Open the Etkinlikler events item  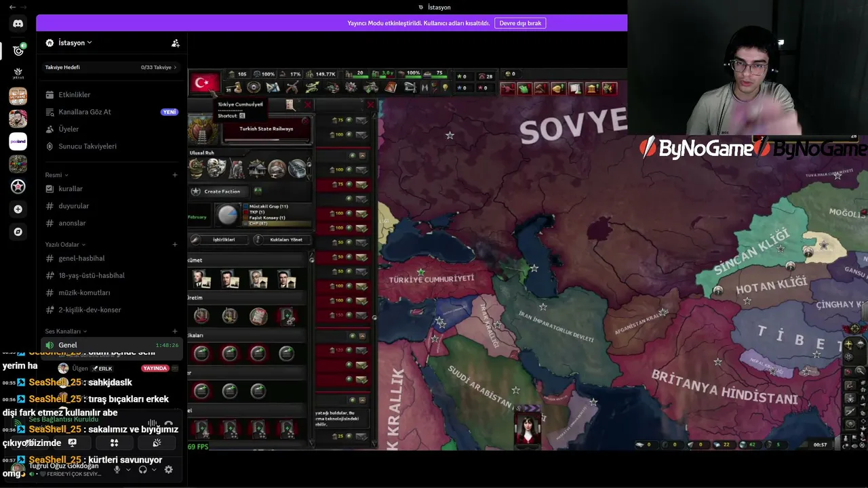coord(111,95)
